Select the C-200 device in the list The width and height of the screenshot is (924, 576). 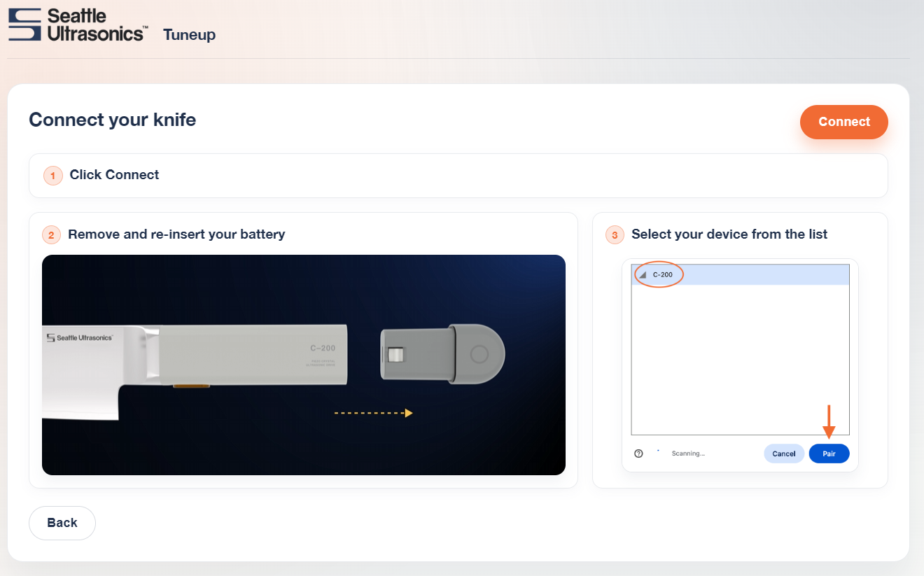tap(739, 275)
